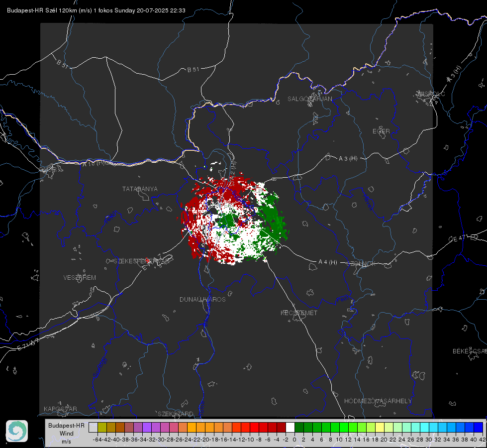The width and height of the screenshot is (487, 448).
Task: Click the Budapest-HR Wind m/s legend label
Action: [66, 434]
